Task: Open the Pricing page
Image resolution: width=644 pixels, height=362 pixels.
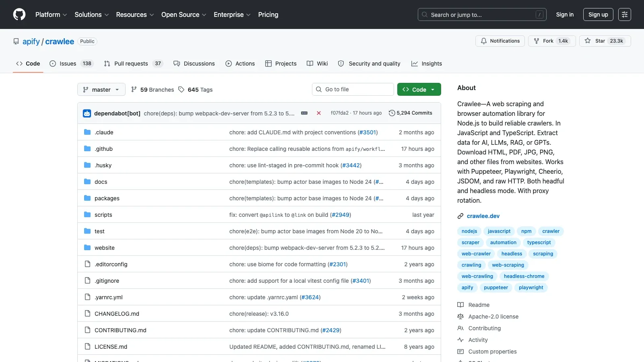Action: tap(268, 14)
